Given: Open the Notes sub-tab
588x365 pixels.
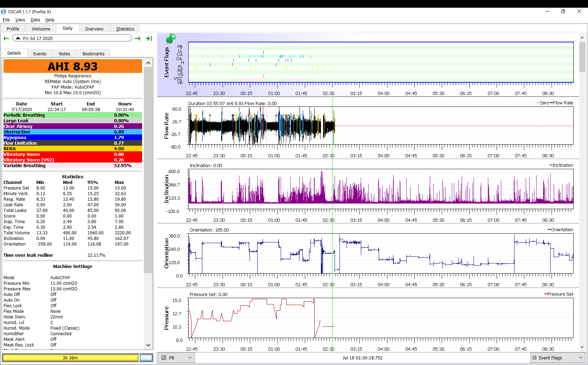Looking at the screenshot, I should click(64, 54).
